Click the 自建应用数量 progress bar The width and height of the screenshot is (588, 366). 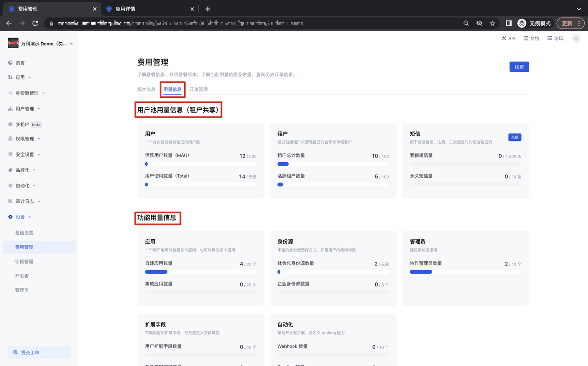pos(201,272)
